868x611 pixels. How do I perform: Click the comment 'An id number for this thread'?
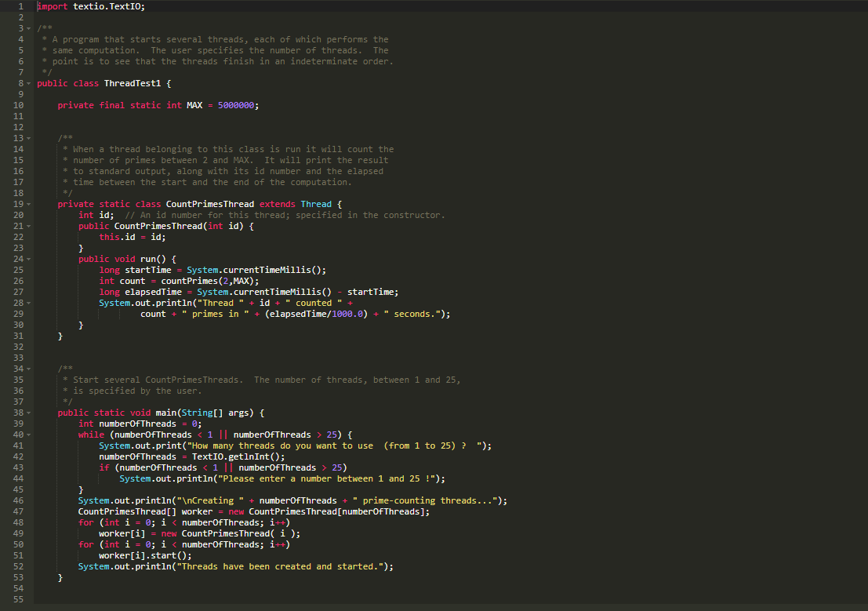click(212, 215)
